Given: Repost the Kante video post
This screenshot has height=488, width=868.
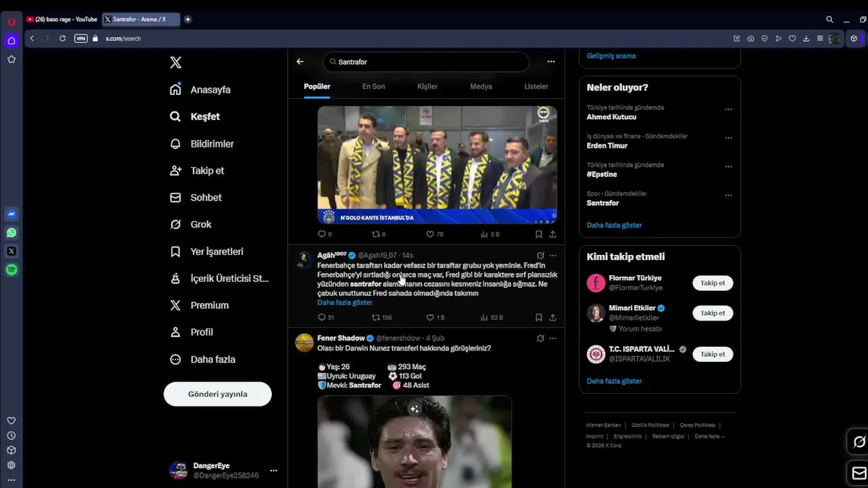Looking at the screenshot, I should [378, 234].
